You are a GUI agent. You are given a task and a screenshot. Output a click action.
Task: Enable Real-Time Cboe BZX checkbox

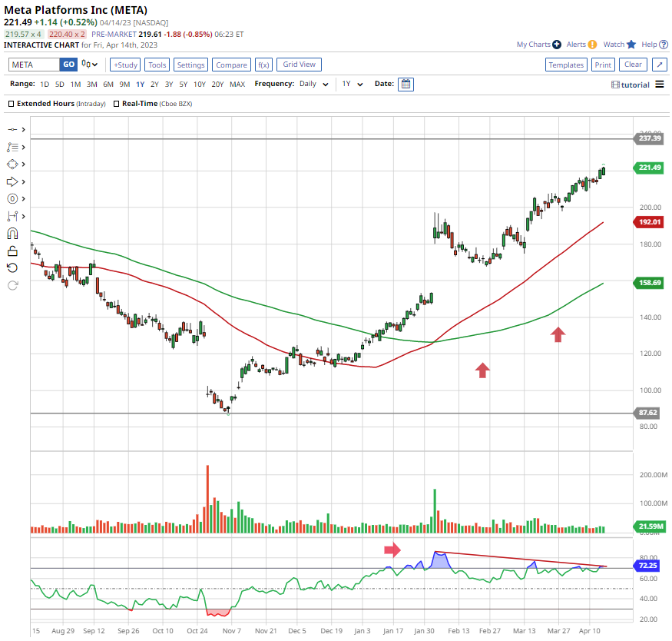116,104
